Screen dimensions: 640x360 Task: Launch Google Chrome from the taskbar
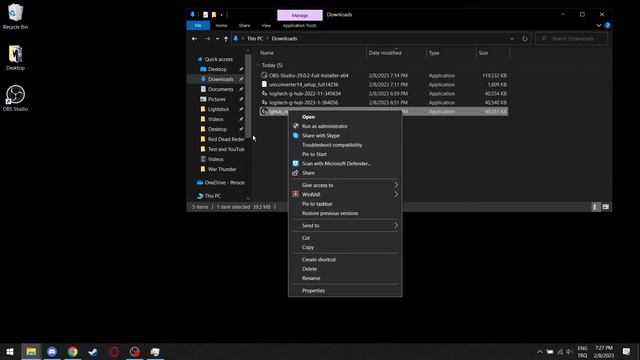(73, 351)
